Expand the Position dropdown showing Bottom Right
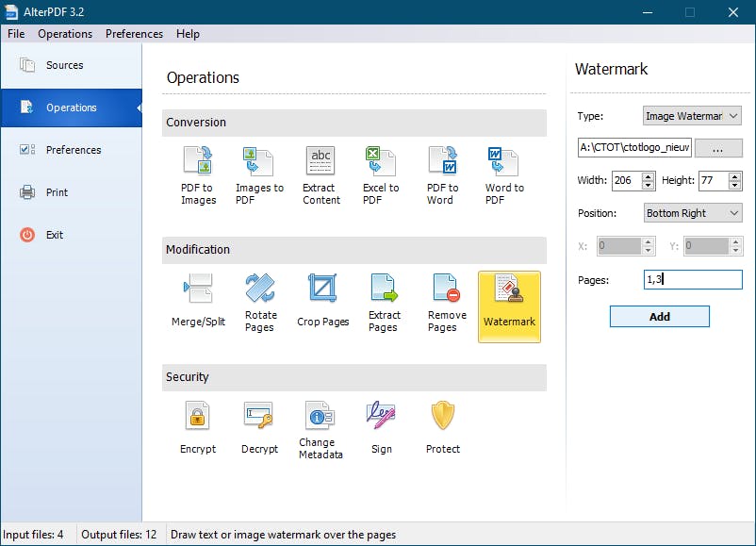Screen dimensions: 756x546 click(693, 213)
